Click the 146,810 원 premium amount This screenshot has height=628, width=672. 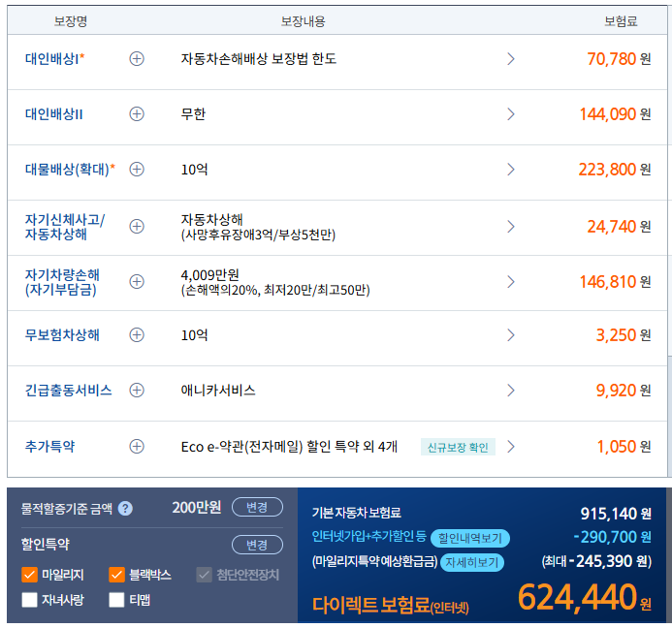(615, 281)
